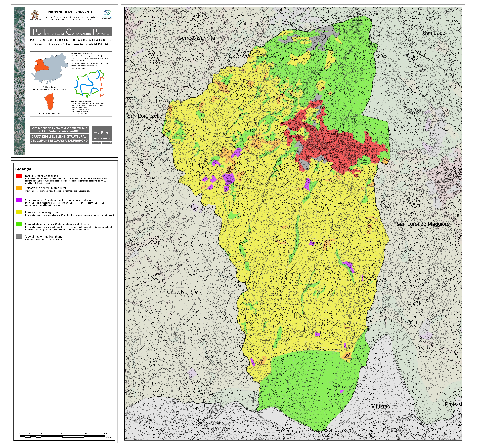Click the 'Vitulano' map label

381,407
